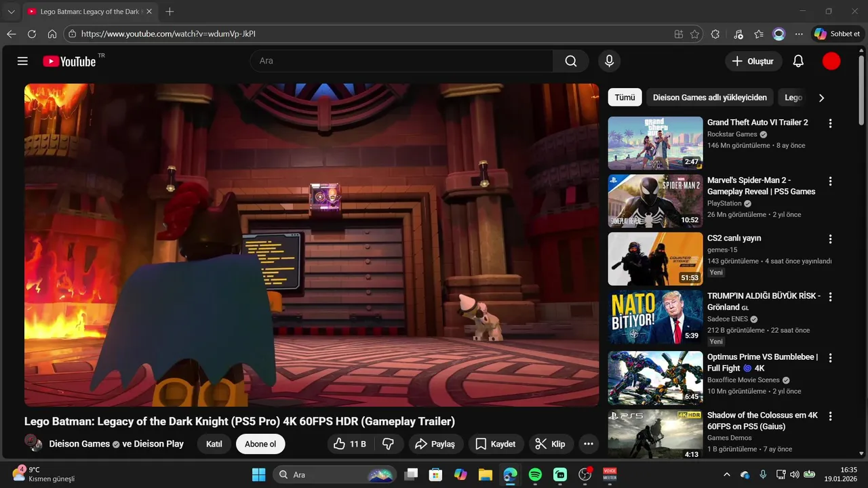This screenshot has width=868, height=488.
Task: Open tab search dropdown in title bar
Action: 11,12
